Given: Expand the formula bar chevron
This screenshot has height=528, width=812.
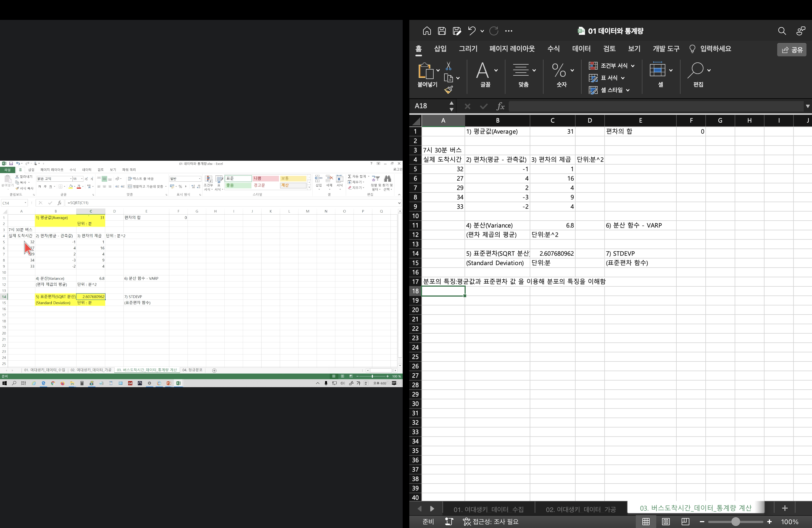Looking at the screenshot, I should tap(808, 106).
